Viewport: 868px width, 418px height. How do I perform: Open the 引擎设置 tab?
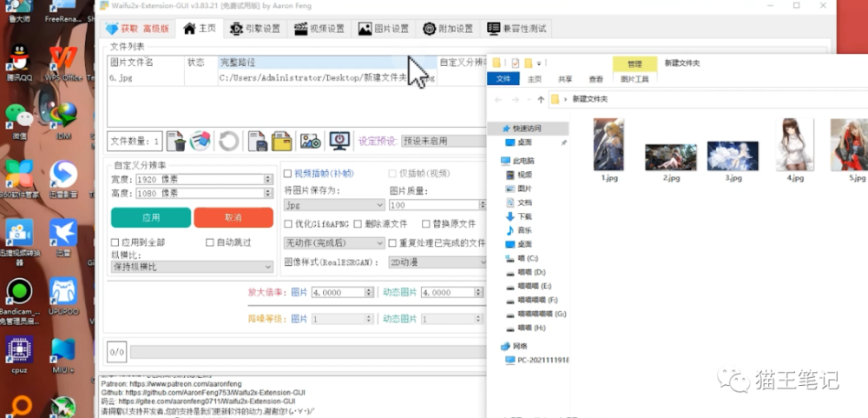click(255, 29)
